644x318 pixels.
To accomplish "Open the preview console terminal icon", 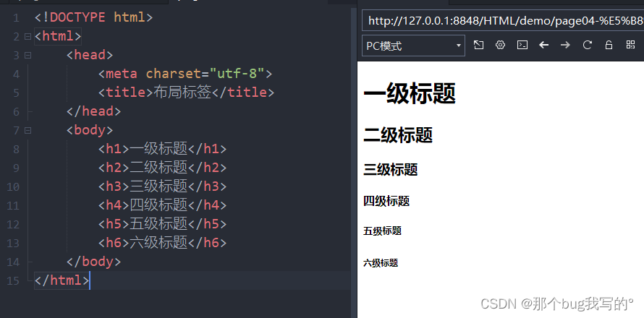I will pos(522,45).
